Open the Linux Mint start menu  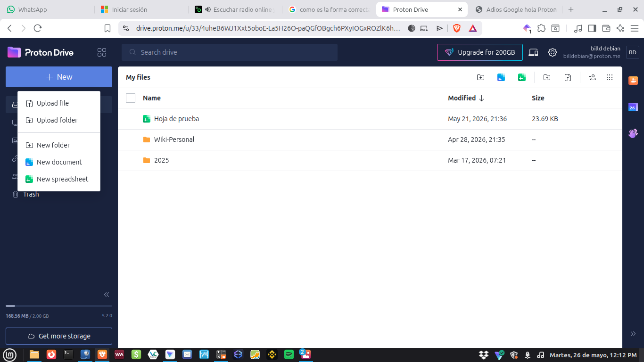coord(9,354)
